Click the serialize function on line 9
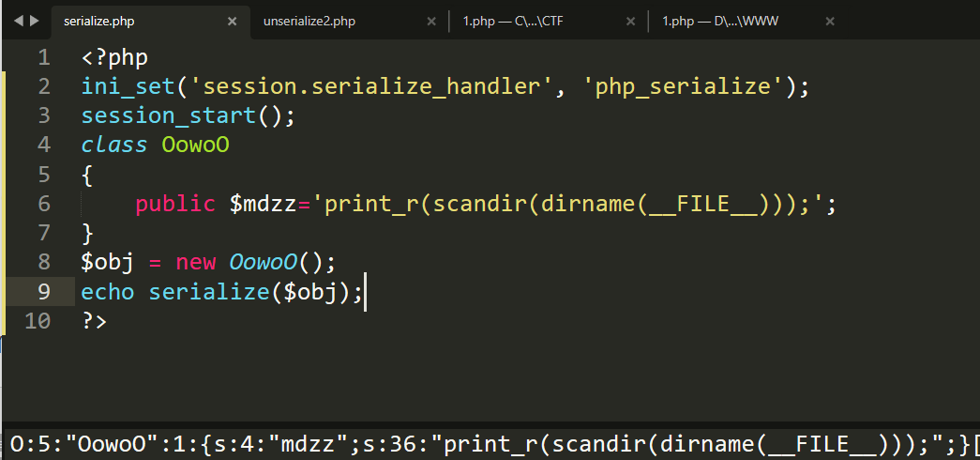Viewport: 980px width, 460px height. click(x=209, y=292)
